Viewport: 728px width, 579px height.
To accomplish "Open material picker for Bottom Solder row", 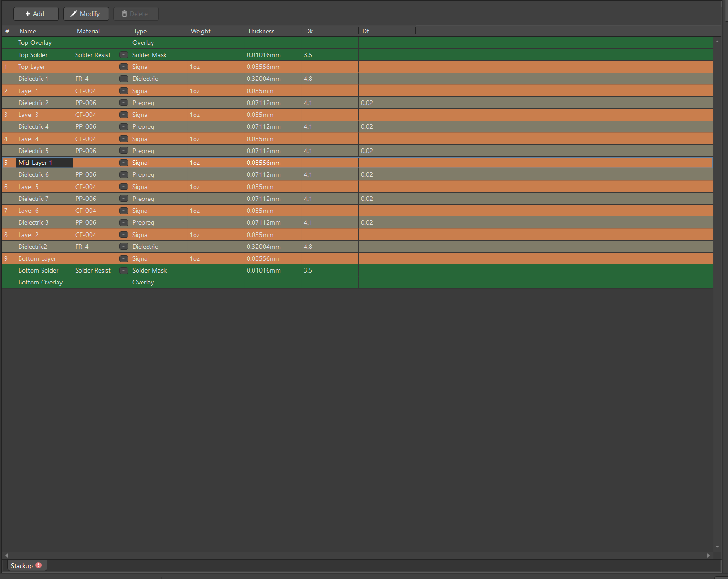I will tap(124, 270).
